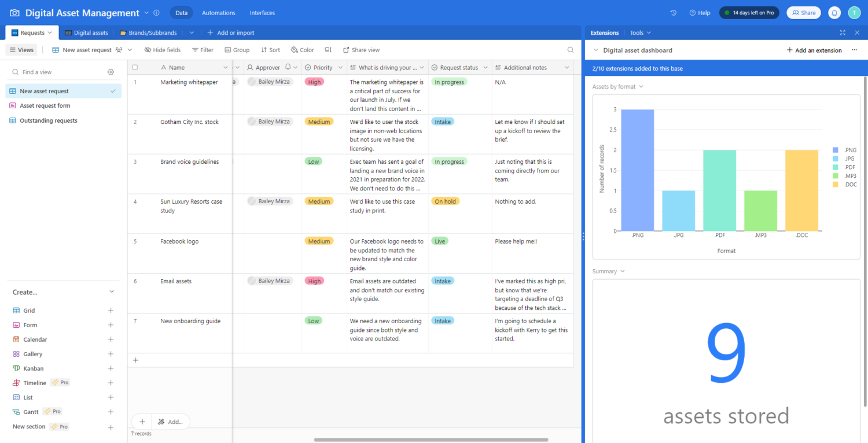Add a new List view
The image size is (868, 443).
111,397
